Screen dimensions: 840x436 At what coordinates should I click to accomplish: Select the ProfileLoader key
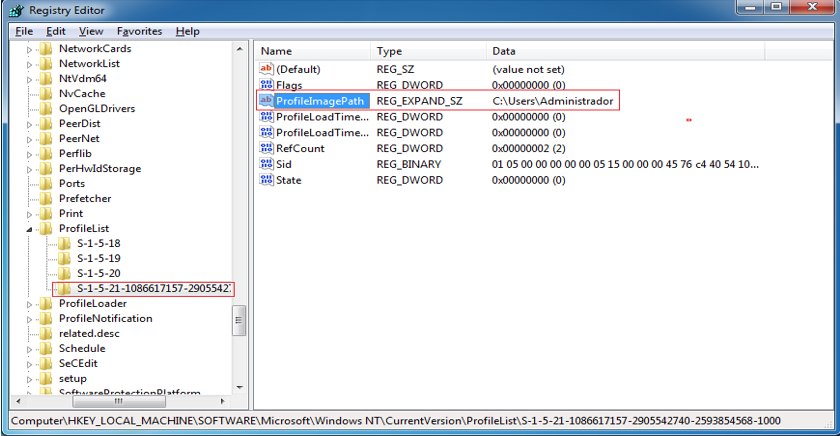click(x=92, y=303)
